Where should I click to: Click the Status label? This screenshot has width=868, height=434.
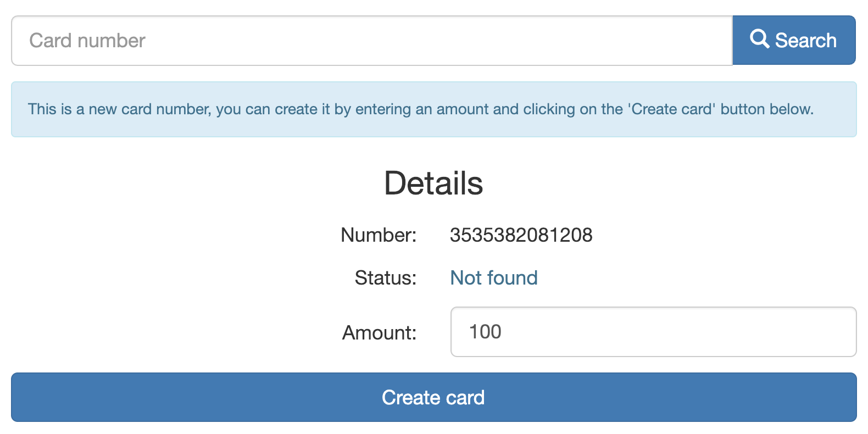tap(385, 278)
